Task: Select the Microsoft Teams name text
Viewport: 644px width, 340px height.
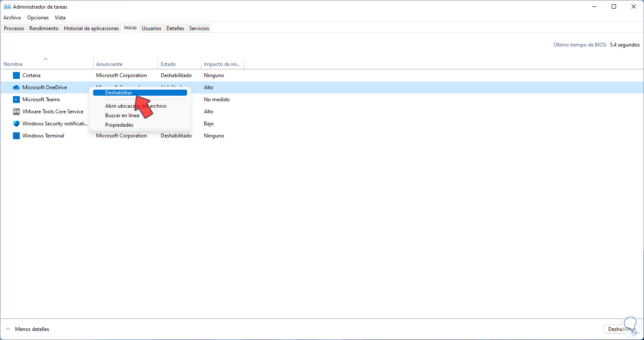Action: pos(41,100)
